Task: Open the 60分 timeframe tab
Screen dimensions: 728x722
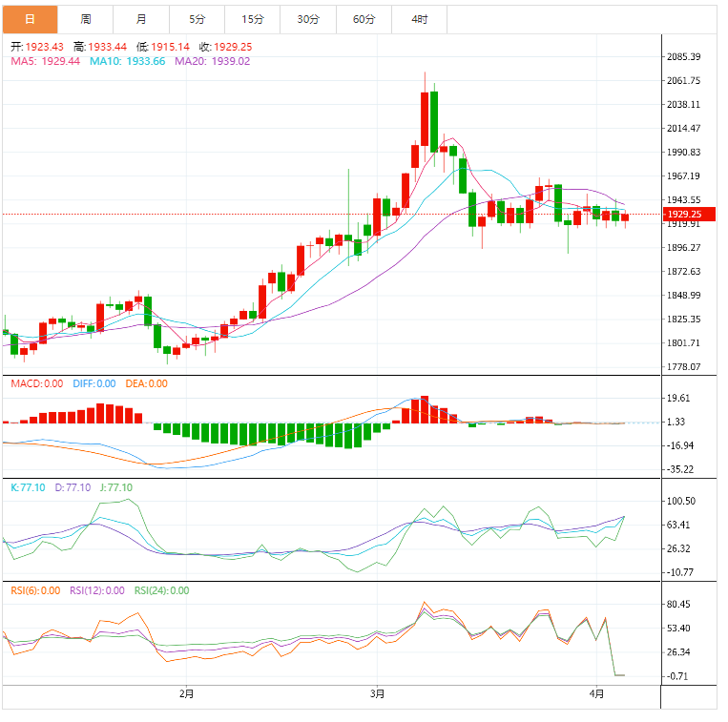Action: click(364, 19)
